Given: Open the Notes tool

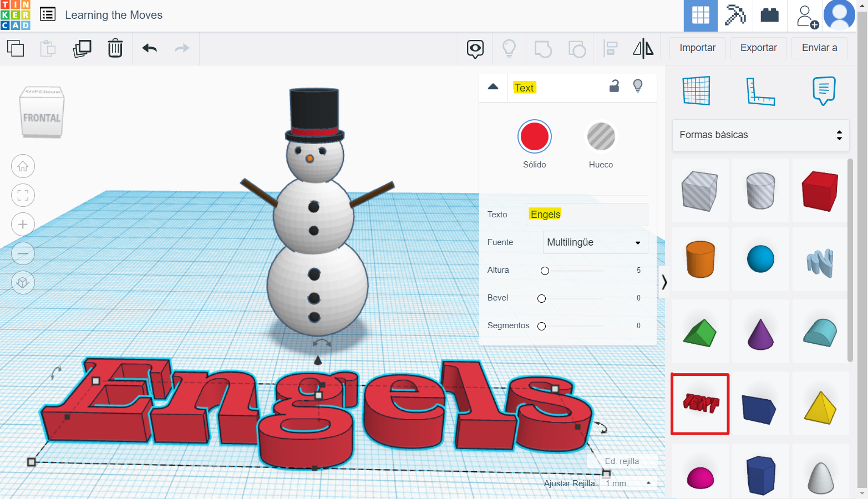Looking at the screenshot, I should point(824,91).
